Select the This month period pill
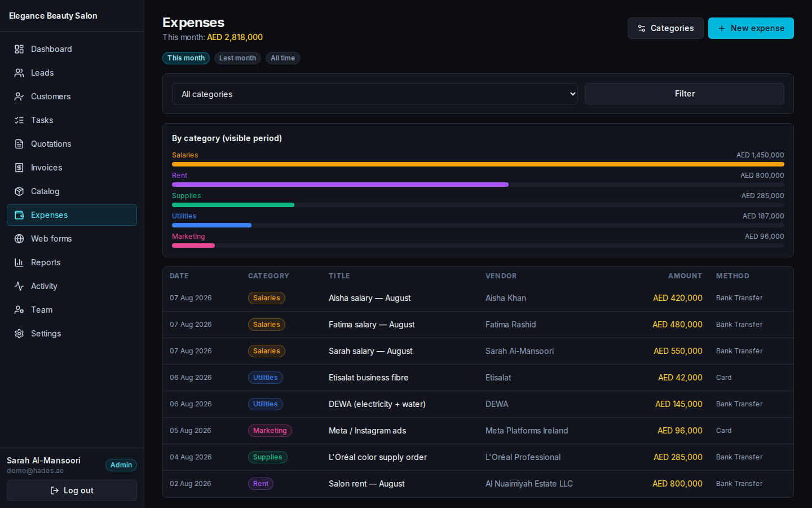Viewport: 812px width, 508px height. pyautogui.click(x=186, y=58)
